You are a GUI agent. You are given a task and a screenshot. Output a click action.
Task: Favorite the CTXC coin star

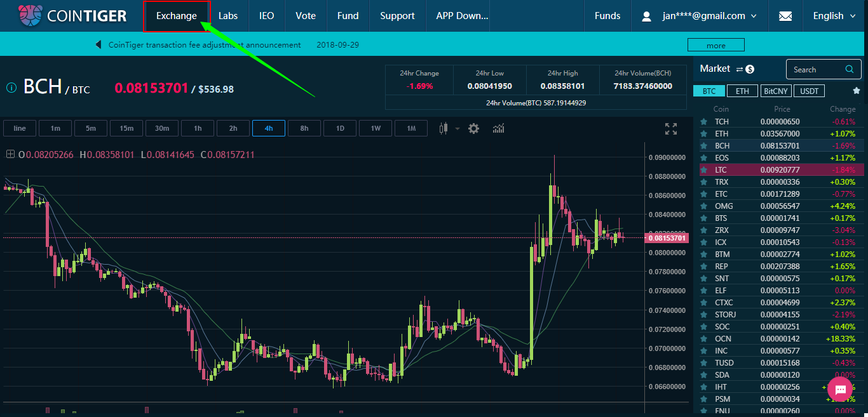click(x=703, y=303)
